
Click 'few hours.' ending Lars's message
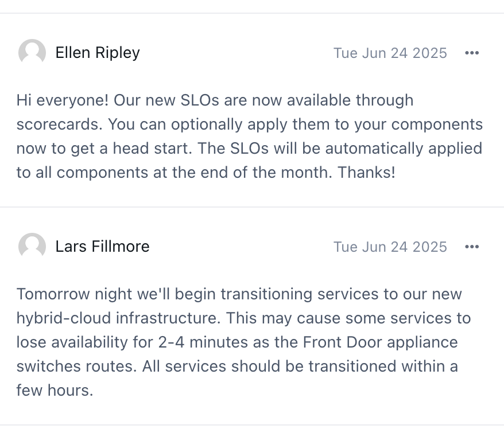tap(55, 391)
